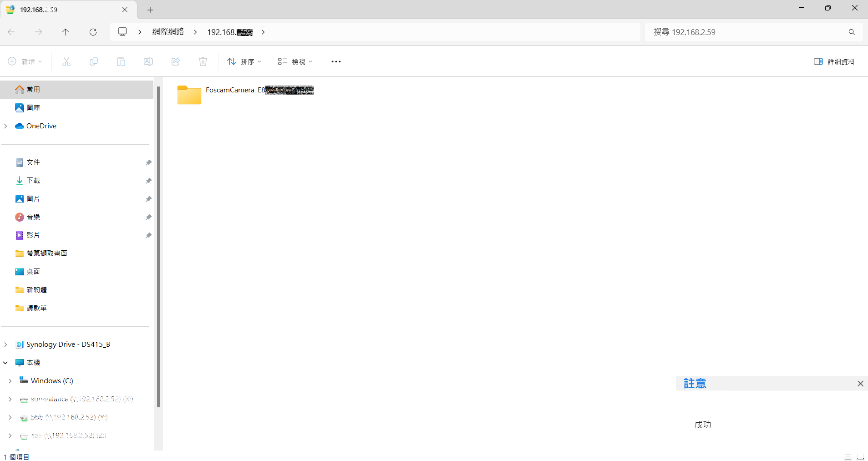
Task: Click the search magnifier icon
Action: tap(852, 32)
